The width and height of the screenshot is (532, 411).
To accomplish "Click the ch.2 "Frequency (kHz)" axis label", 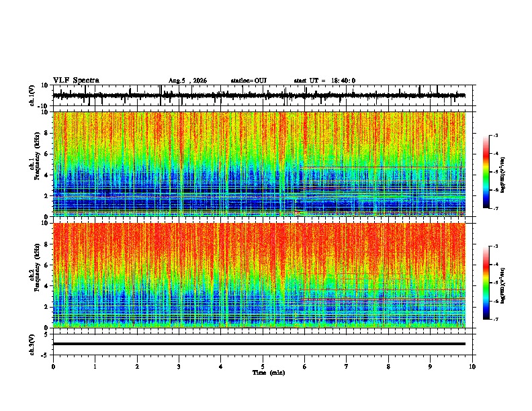I will click(x=37, y=267).
